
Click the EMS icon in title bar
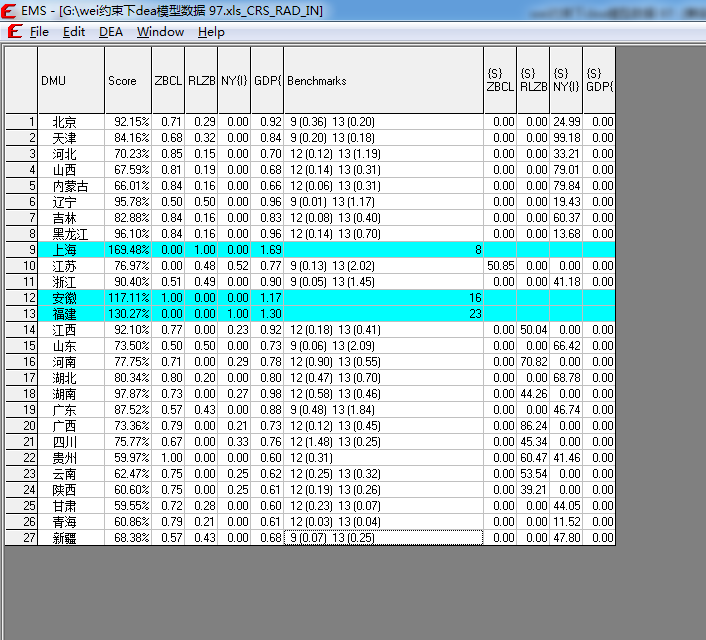coord(9,10)
